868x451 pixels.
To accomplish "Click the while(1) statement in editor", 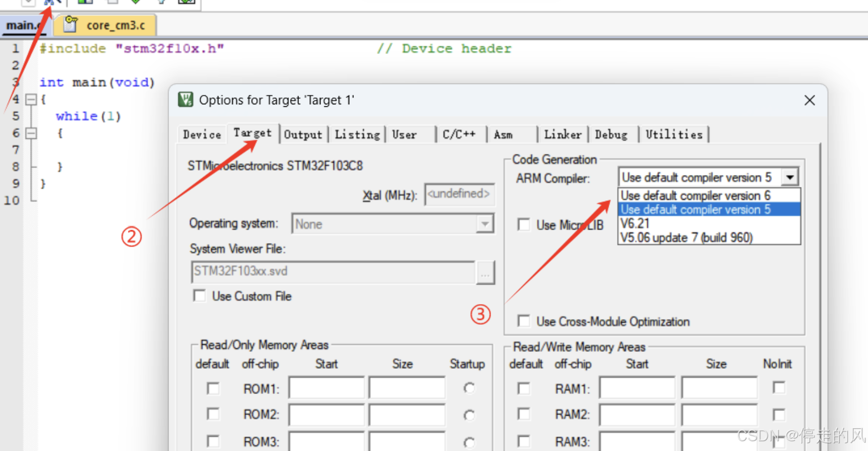I will pyautogui.click(x=88, y=117).
